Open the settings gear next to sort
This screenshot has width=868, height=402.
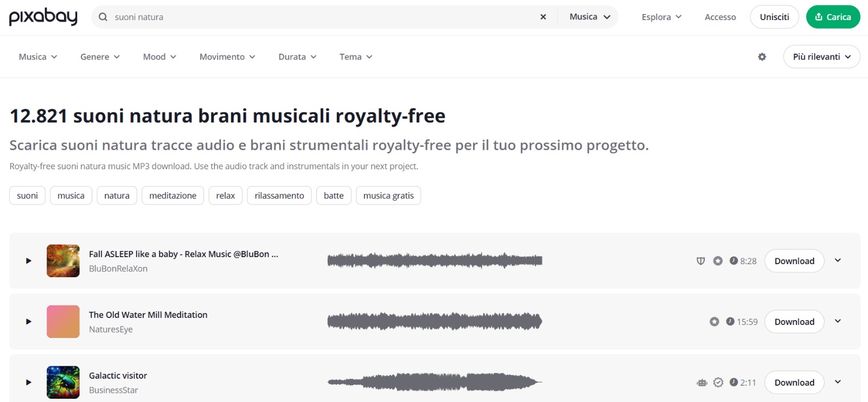click(x=762, y=57)
